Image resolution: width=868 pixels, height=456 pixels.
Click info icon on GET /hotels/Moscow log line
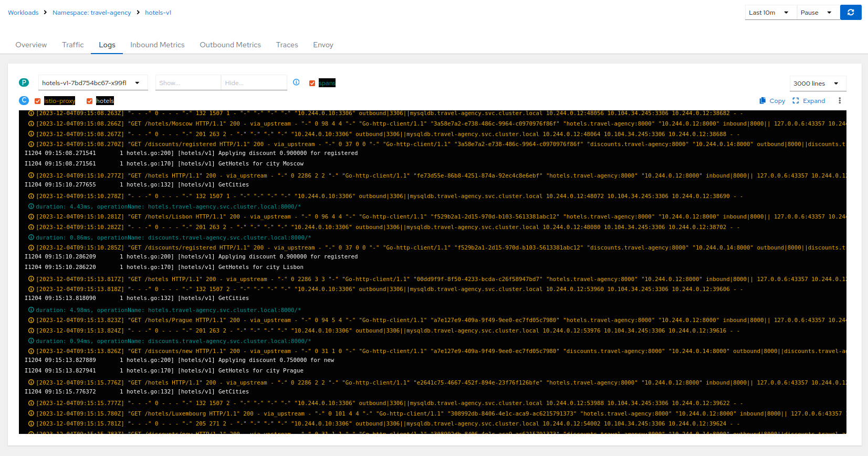tap(31, 124)
